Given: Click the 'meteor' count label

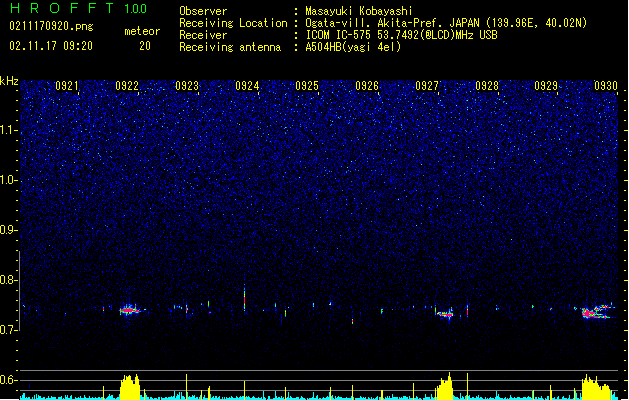Looking at the screenshot, I should click(x=142, y=31).
